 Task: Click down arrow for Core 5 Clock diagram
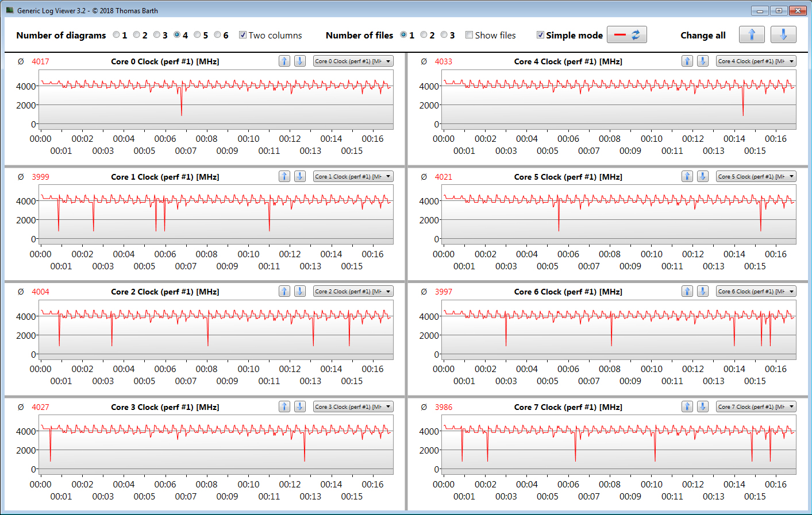click(703, 176)
